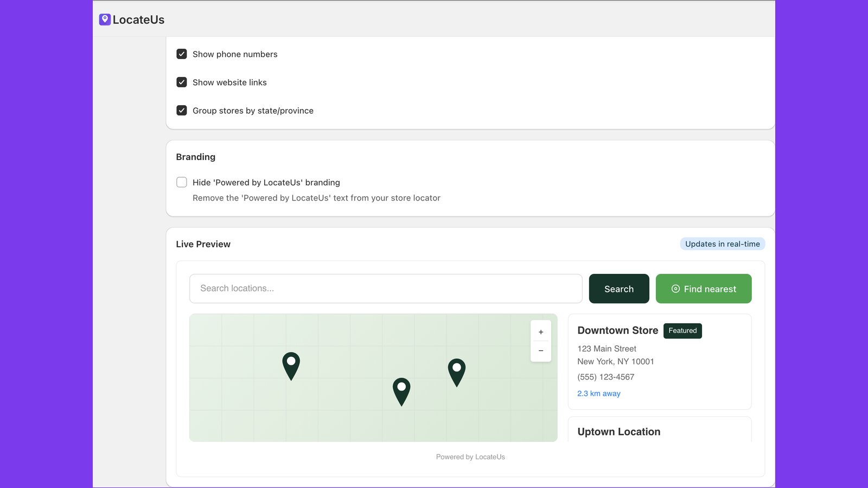Viewport: 868px width, 488px height.
Task: Focus the Search locations input field
Action: pos(385,288)
